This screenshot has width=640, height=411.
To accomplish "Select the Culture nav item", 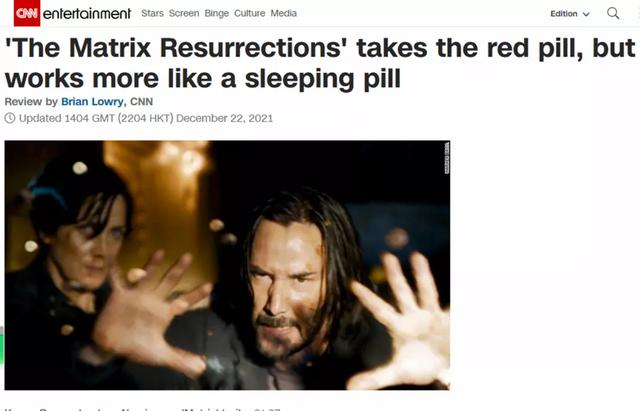I will [x=249, y=13].
